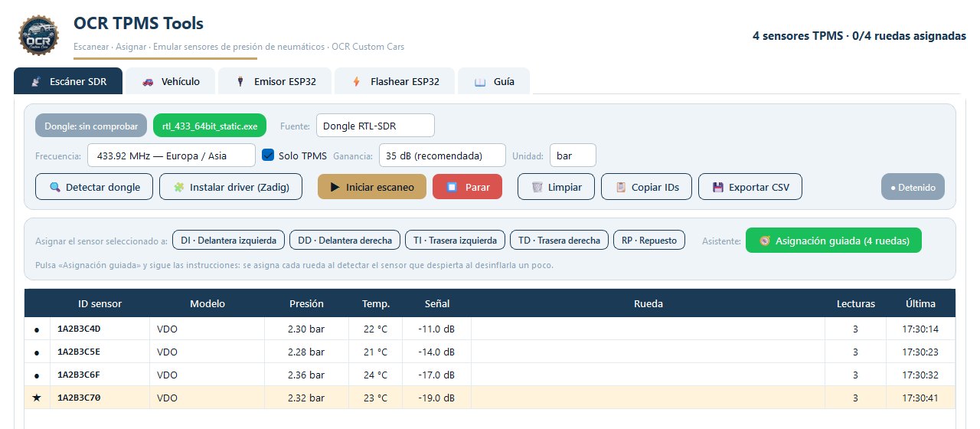980x429 pixels.
Task: Open the Guía tab
Action: pos(494,81)
